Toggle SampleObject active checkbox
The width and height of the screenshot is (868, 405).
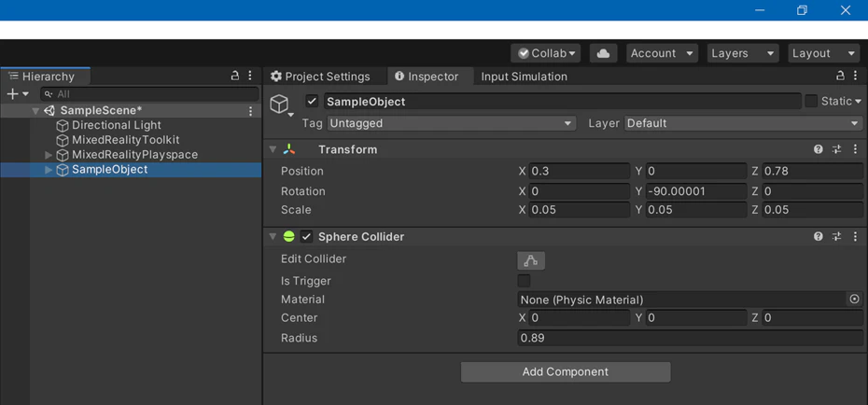tap(312, 101)
